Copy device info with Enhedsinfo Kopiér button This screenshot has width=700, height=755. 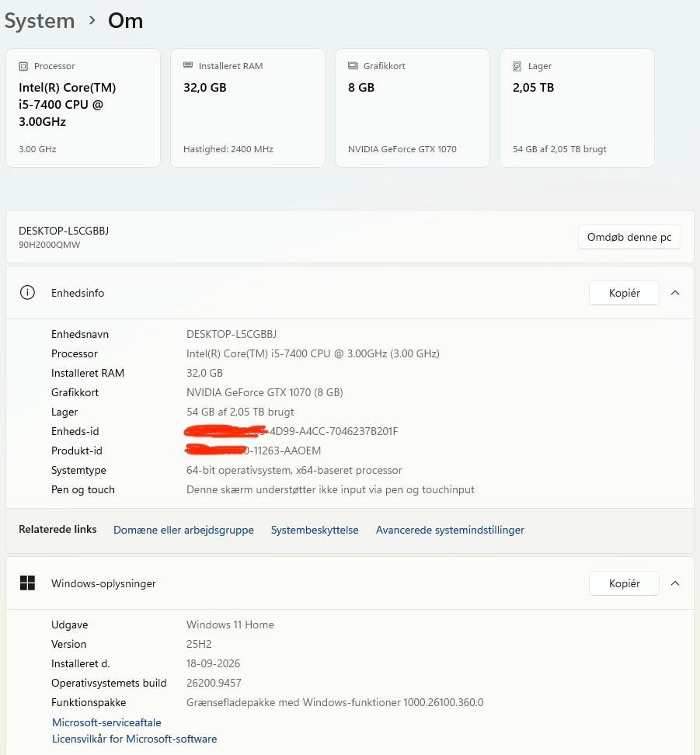click(624, 293)
